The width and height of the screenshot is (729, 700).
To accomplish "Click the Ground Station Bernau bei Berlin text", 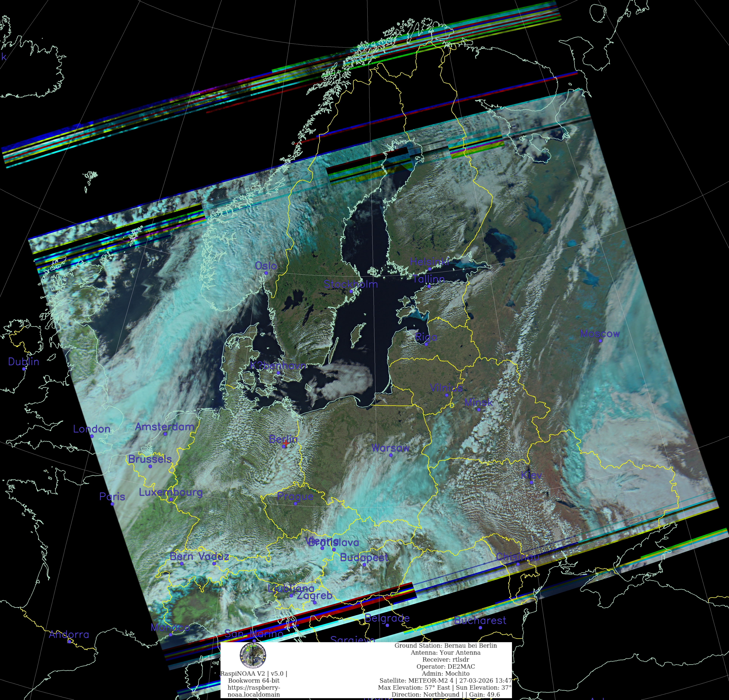I will (445, 645).
